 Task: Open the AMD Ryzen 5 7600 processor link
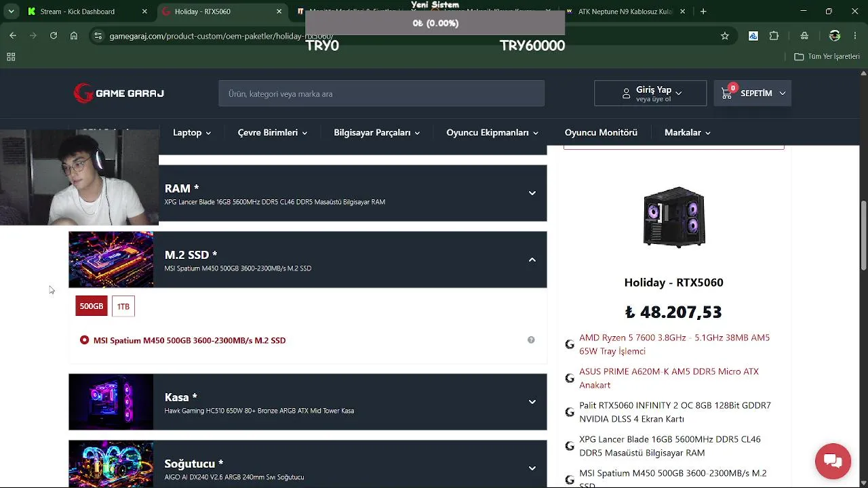pos(675,344)
